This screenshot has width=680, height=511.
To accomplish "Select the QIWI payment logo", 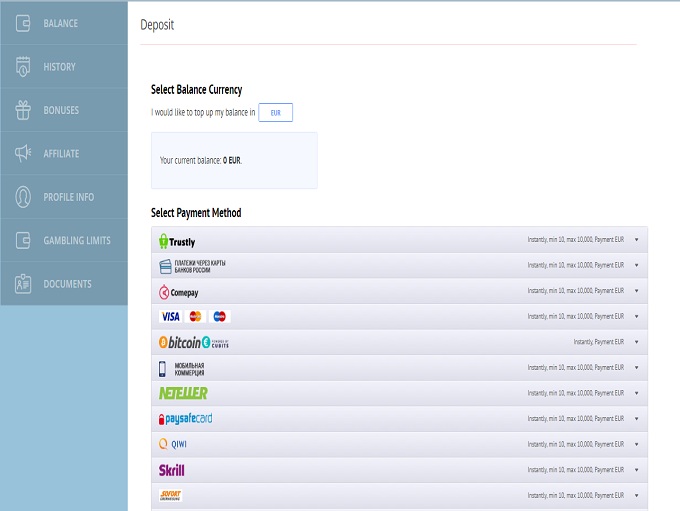I will 173,444.
